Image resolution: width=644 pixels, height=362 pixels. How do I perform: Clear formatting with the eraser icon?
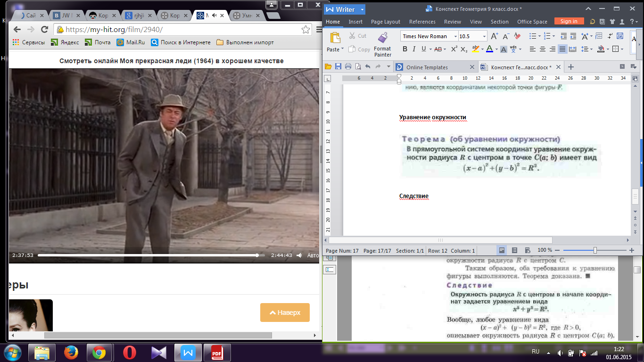[x=517, y=36]
